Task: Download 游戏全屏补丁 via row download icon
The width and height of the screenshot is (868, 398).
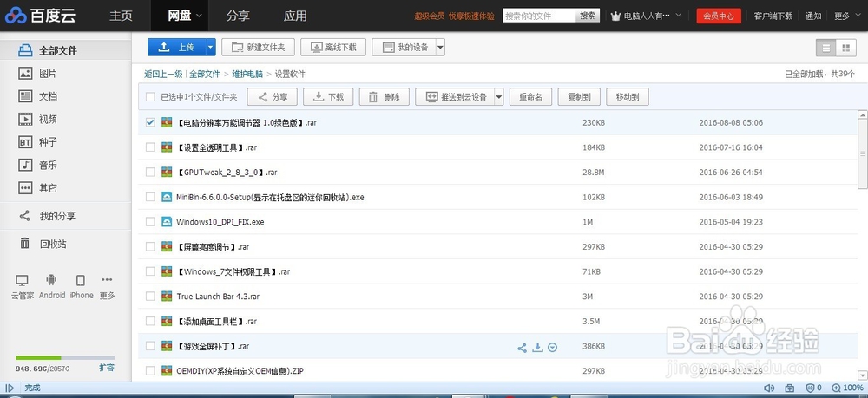Action: (x=537, y=347)
